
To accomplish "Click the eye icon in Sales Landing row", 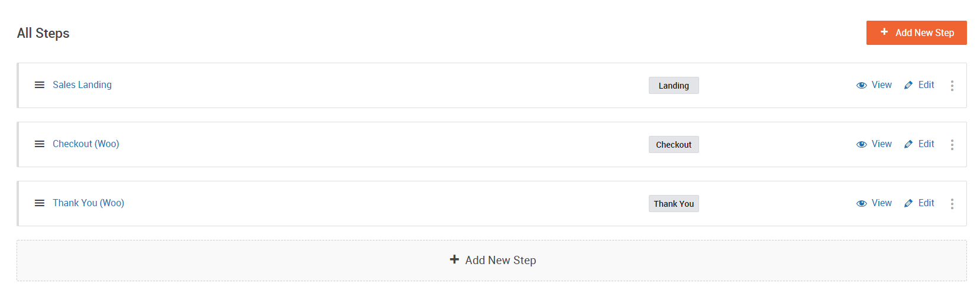I will [x=862, y=85].
